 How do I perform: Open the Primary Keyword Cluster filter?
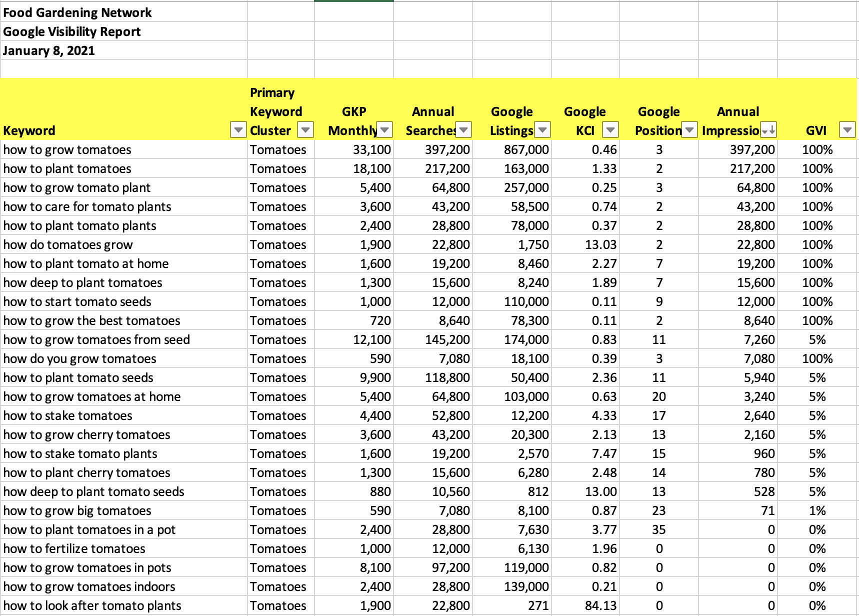point(305,129)
